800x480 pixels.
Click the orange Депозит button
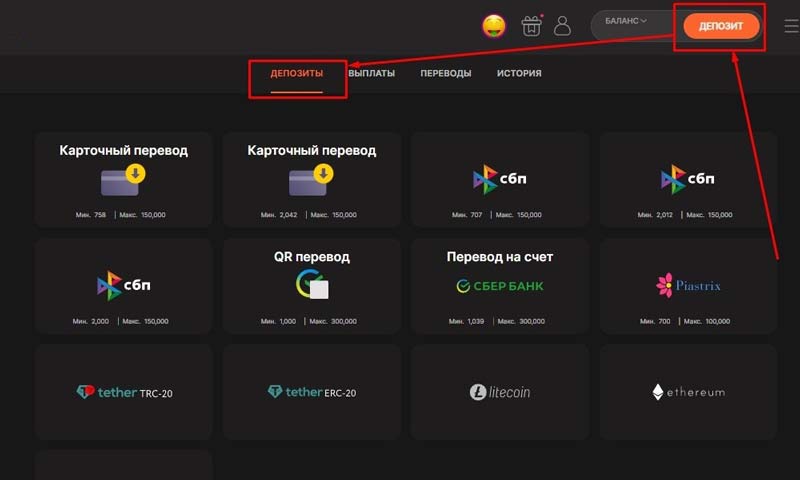click(x=721, y=26)
